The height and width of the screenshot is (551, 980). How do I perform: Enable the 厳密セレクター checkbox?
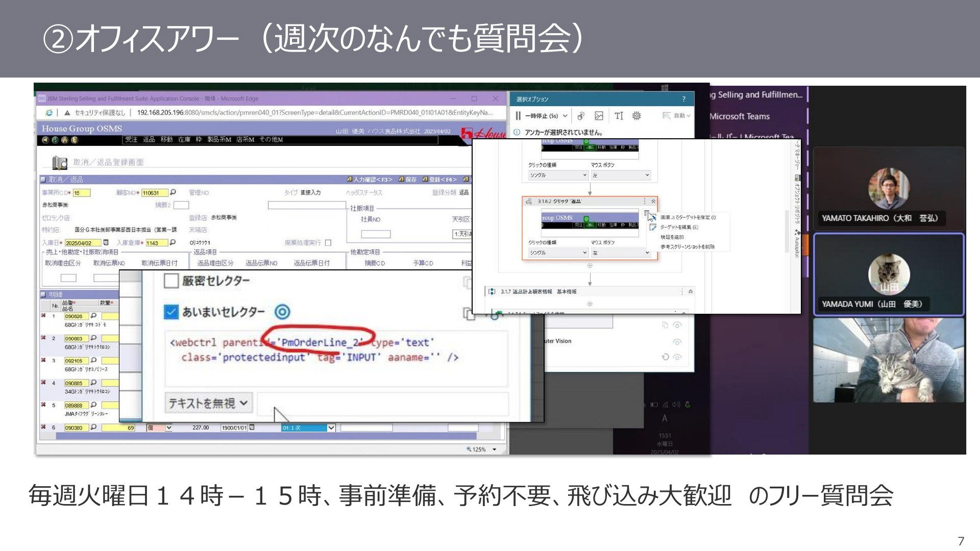tap(171, 281)
